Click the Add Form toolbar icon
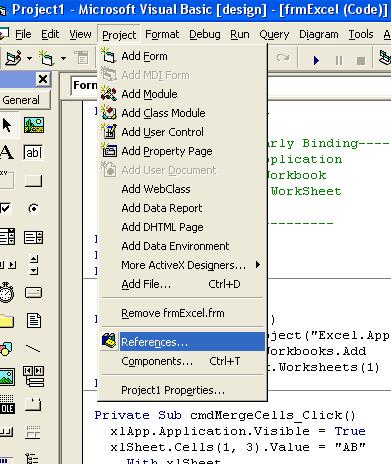Viewport: 391px width, 464px height. point(47,58)
